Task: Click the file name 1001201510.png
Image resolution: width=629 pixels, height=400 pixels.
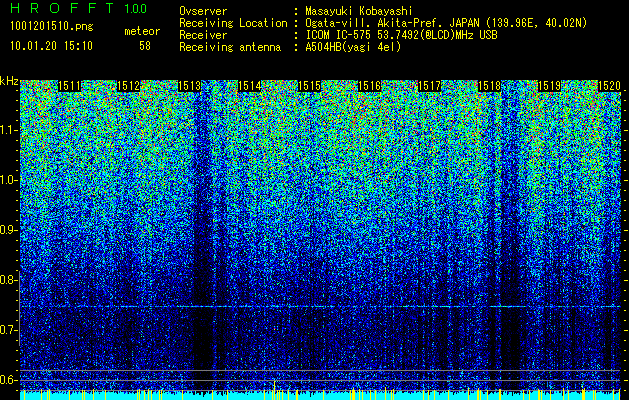Action: click(52, 27)
